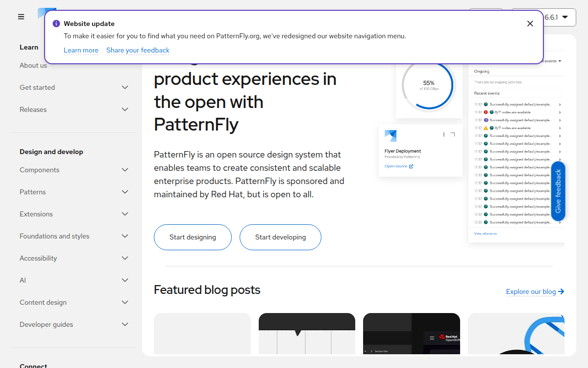Open the Explore our blog link
The height and width of the screenshot is (368, 588).
(535, 291)
